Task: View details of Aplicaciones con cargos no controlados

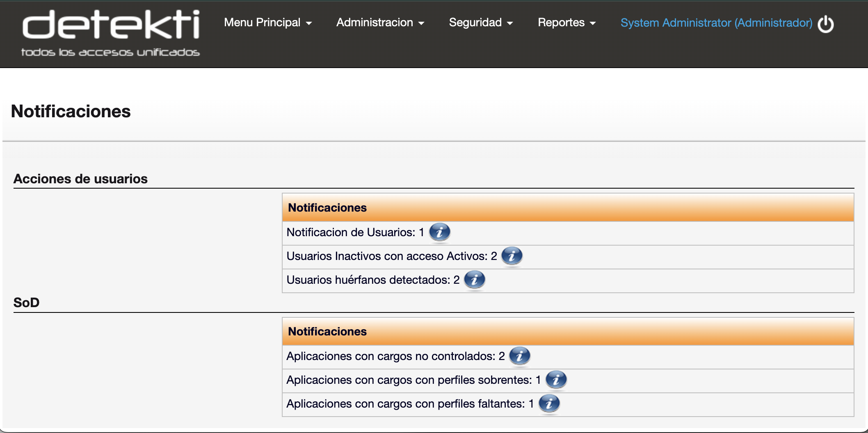Action: pos(519,356)
